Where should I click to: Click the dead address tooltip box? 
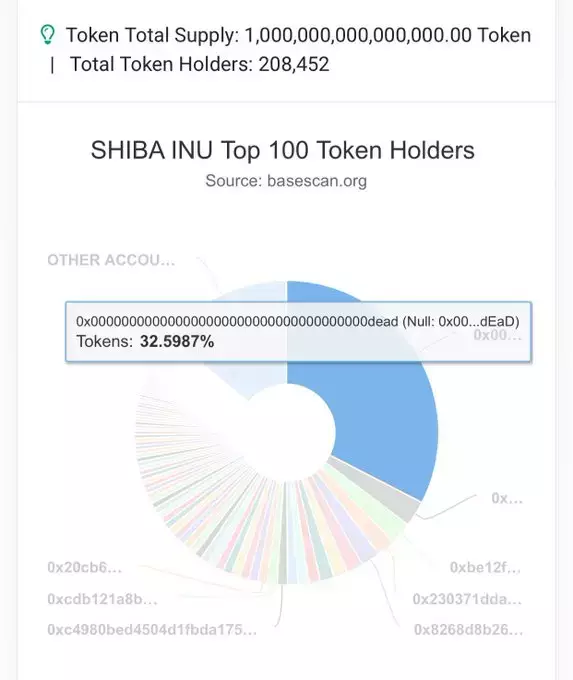pos(298,332)
